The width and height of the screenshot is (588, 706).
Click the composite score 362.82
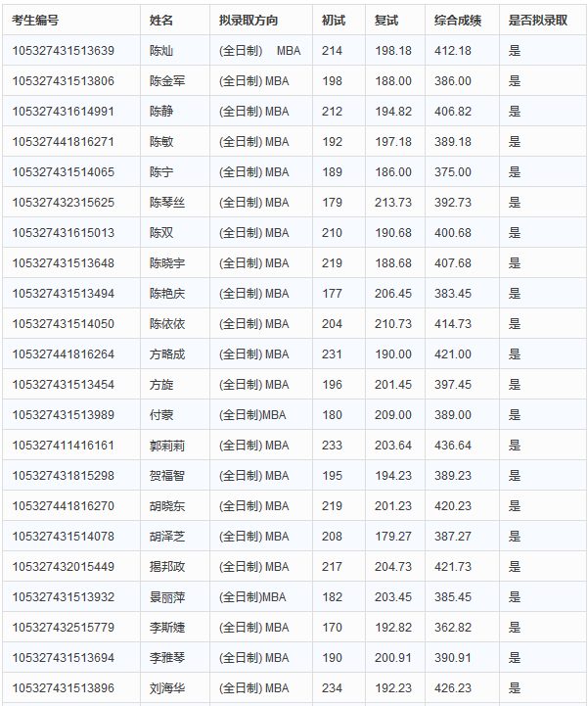click(453, 628)
